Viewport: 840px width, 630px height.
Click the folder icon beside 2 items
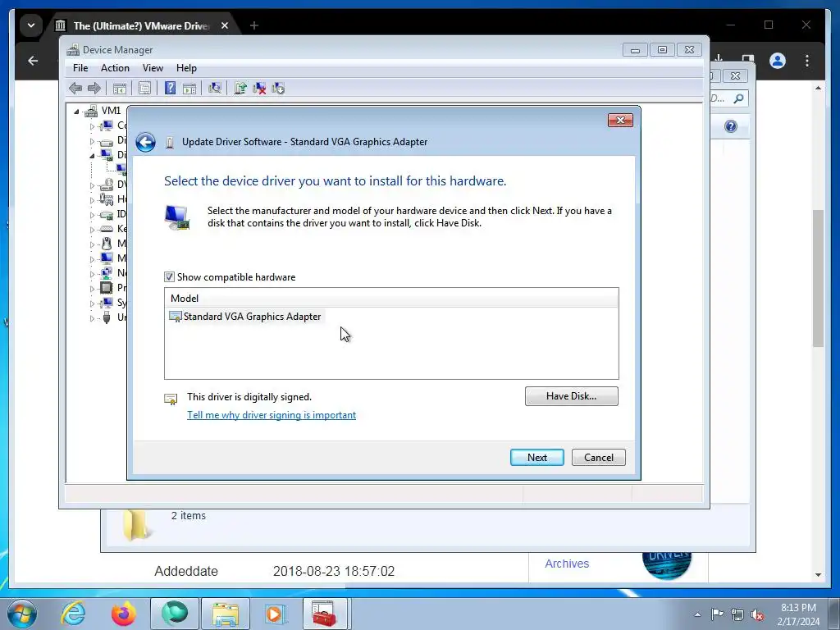coord(135,524)
